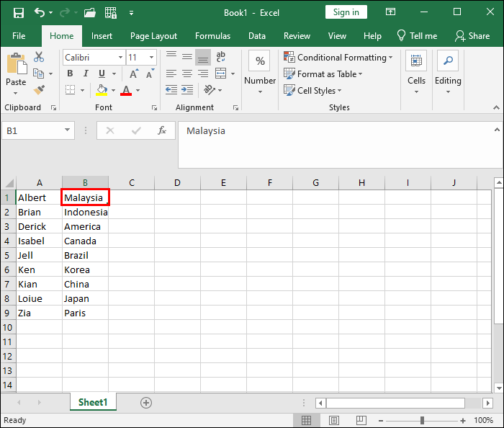Click the Cut scissors icon
The width and height of the screenshot is (504, 428).
[39, 57]
